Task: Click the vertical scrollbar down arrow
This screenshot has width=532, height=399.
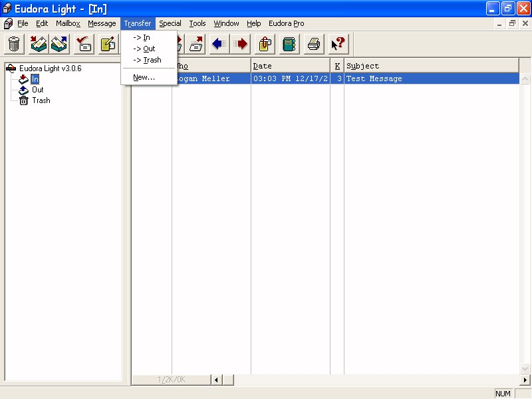Action: tap(525, 369)
